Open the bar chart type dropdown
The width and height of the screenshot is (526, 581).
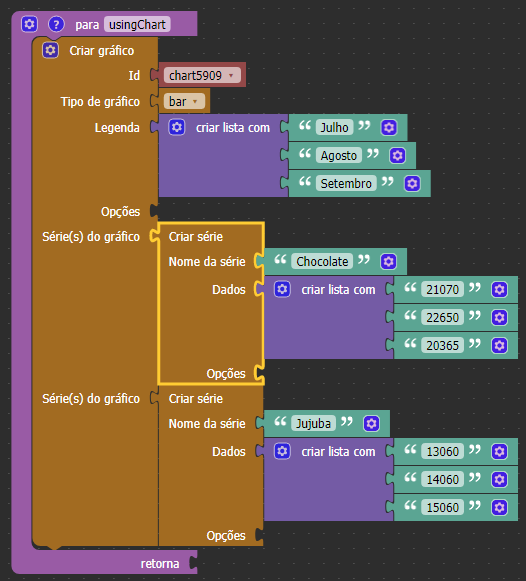(184, 102)
